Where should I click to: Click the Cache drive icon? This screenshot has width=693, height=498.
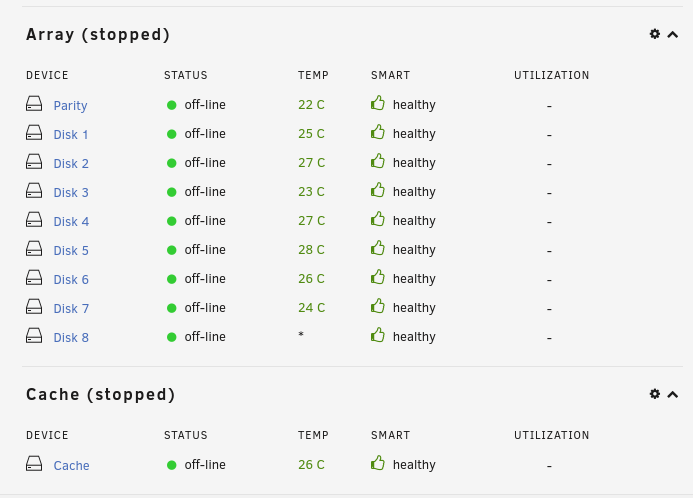click(x=34, y=464)
